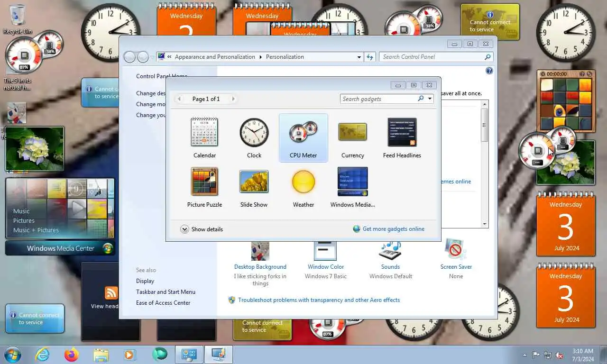The image size is (607, 364).
Task: Select the CPU Meter gadget icon
Action: click(x=303, y=132)
